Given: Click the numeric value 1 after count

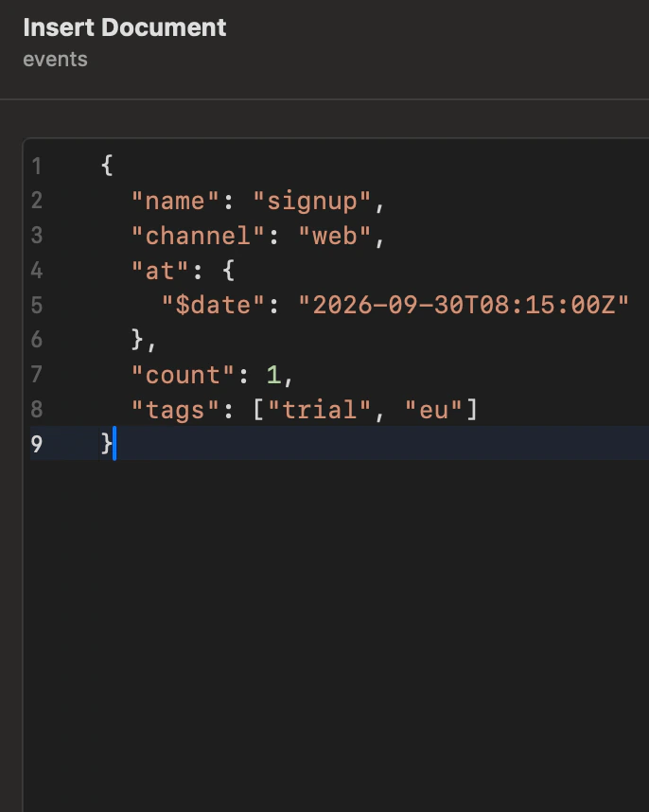Looking at the screenshot, I should (273, 375).
